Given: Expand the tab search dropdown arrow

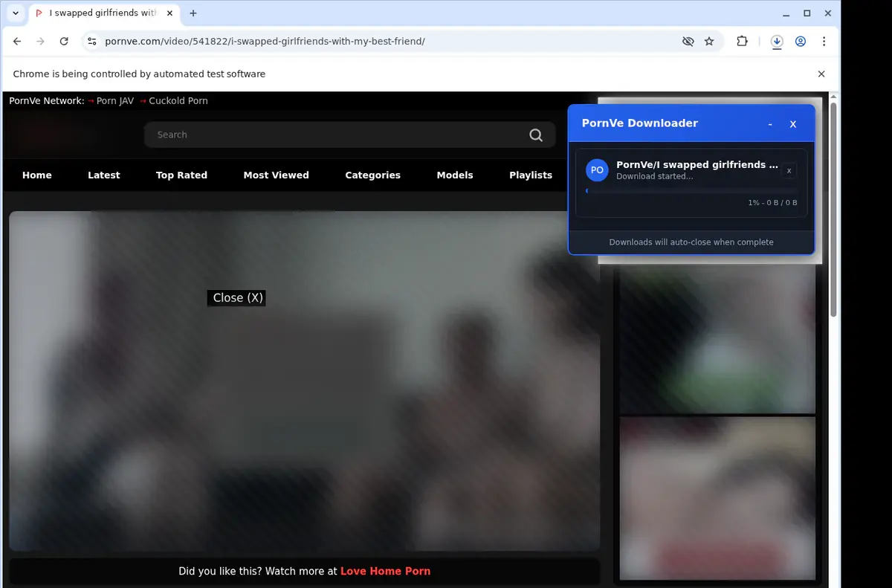Looking at the screenshot, I should (x=16, y=13).
